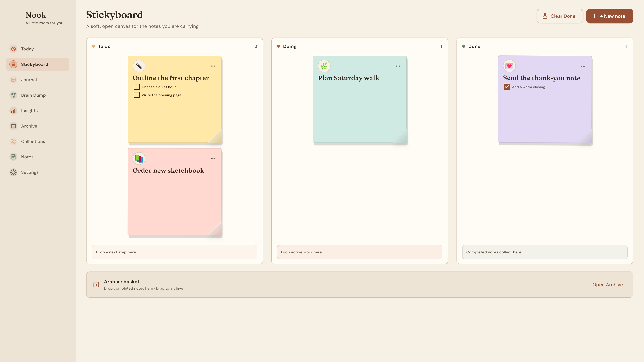Open the Journal icon in sidebar
The image size is (644, 362).
coord(13,80)
